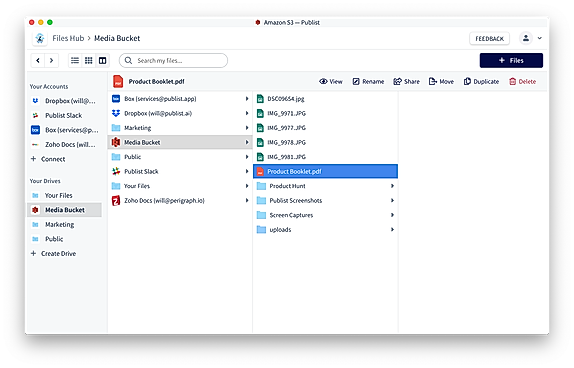Image resolution: width=574 pixels, height=368 pixels.
Task: Expand Dropbox (will@publist.ai) arrow
Action: 247,113
